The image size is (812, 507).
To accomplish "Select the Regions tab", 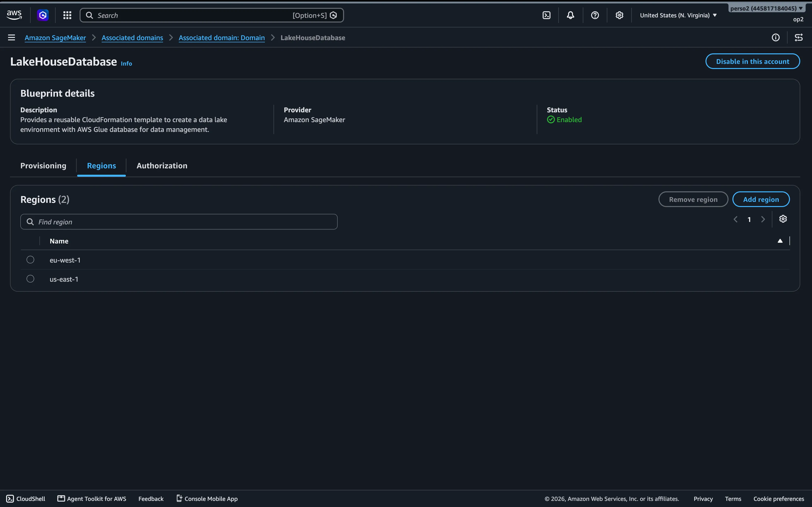I will point(101,166).
